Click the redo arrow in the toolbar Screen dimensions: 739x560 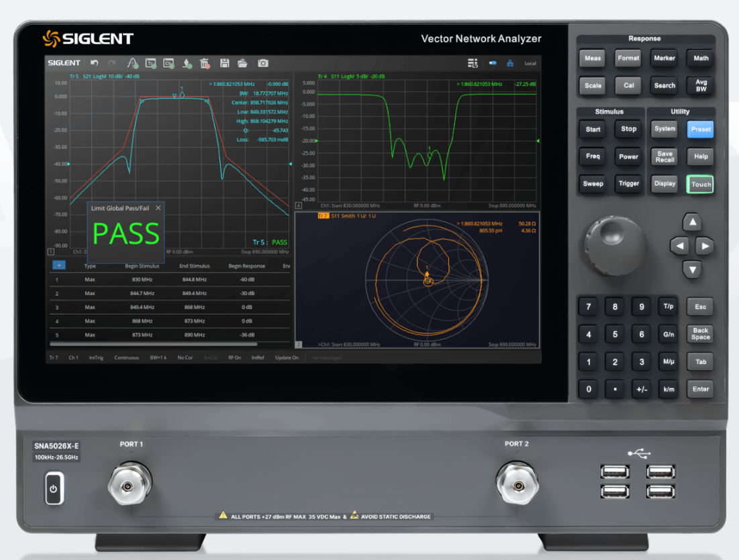pyautogui.click(x=112, y=63)
